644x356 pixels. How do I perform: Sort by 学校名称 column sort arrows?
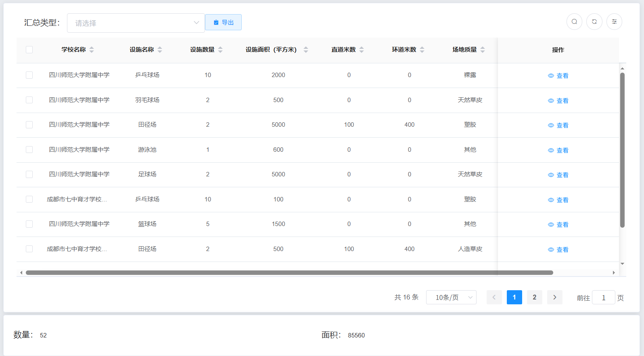(92, 50)
